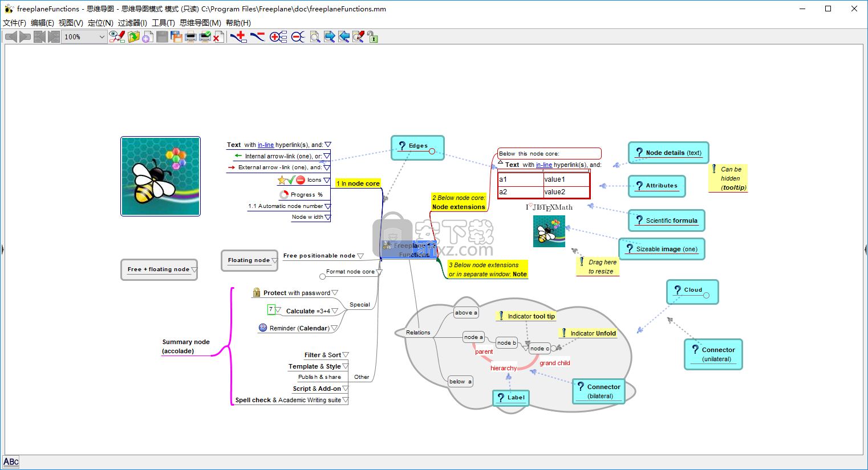Expand triangle beside Reminder (Calendar)
The height and width of the screenshot is (470, 868).
pyautogui.click(x=334, y=328)
